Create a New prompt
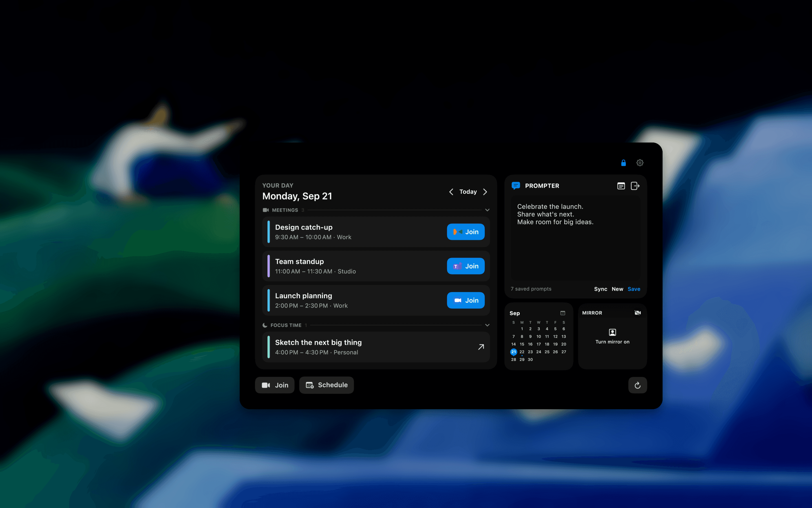 pos(617,289)
